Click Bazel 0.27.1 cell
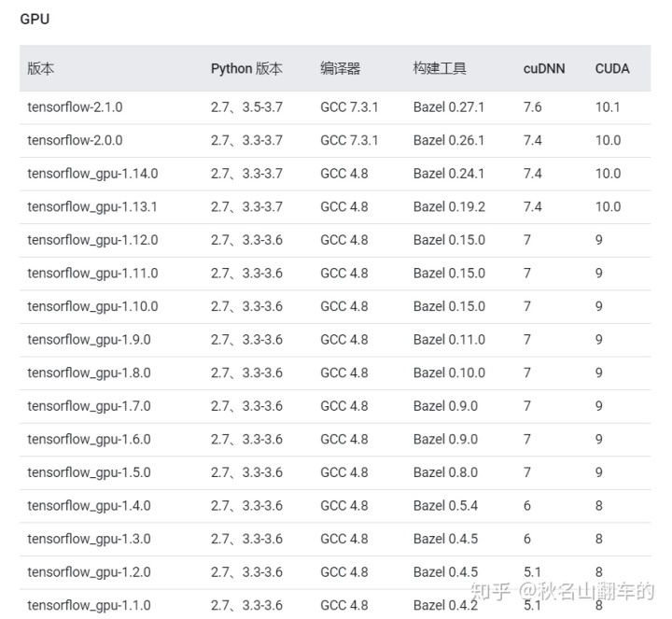The image size is (672, 619). click(449, 106)
